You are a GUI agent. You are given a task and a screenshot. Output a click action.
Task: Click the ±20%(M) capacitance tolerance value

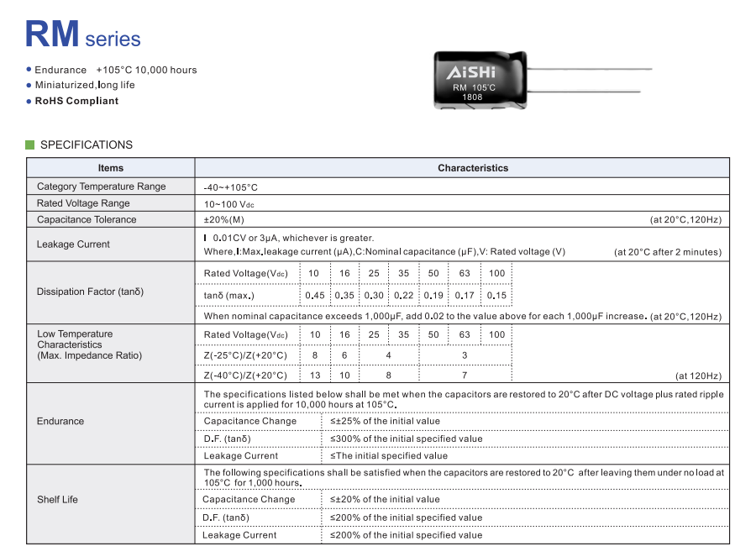[223, 220]
